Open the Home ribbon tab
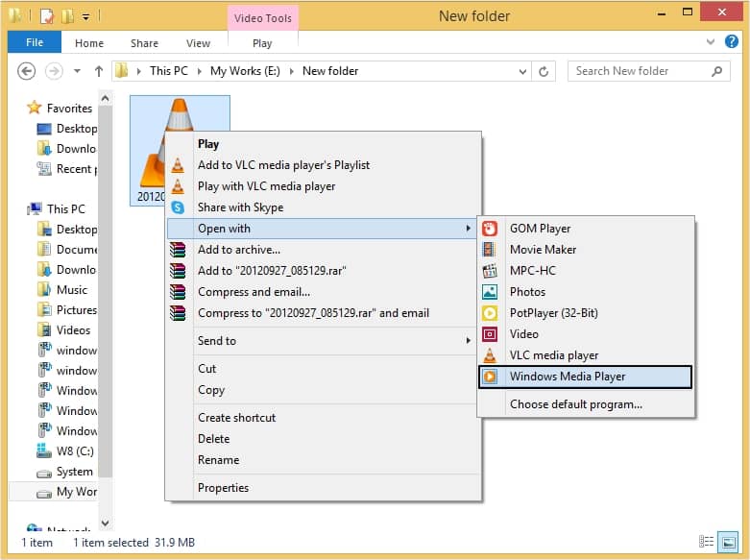 (x=89, y=43)
